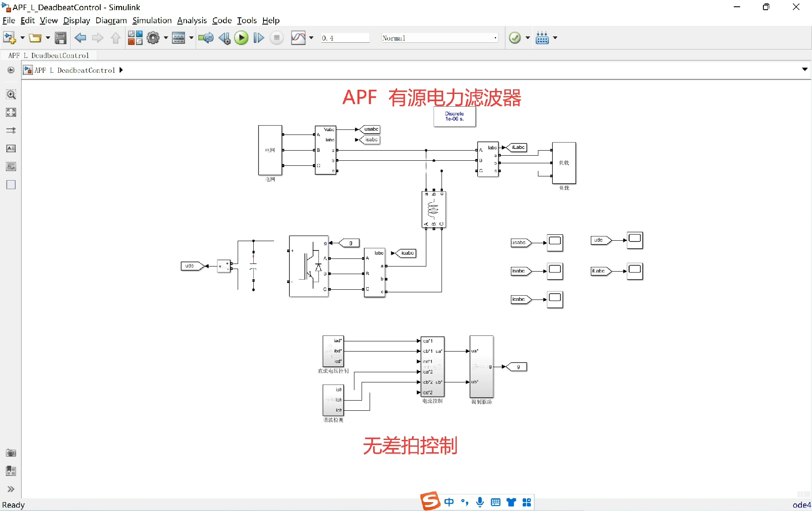Navigate back using the back arrow
The height and width of the screenshot is (511, 812).
(x=80, y=38)
